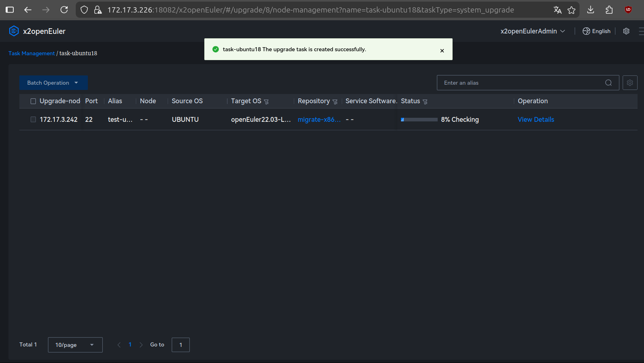Open the settings gear in header
Screen dimensions: 644x363
click(626, 31)
